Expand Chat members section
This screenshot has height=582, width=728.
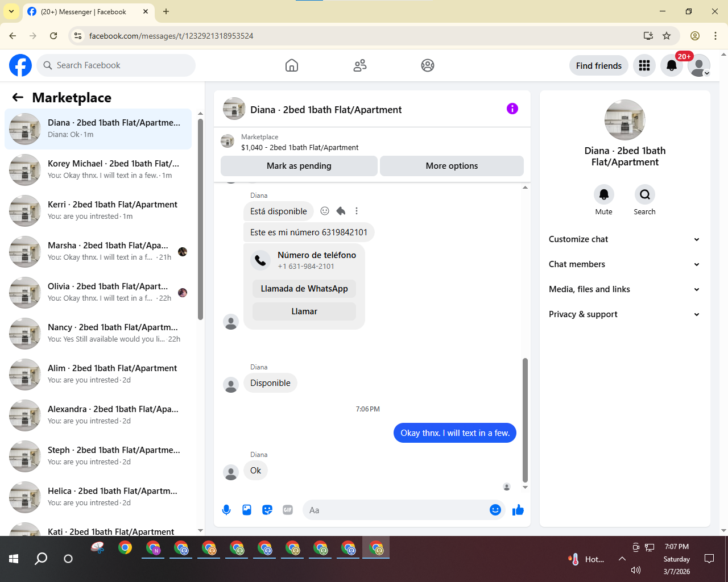pos(625,264)
